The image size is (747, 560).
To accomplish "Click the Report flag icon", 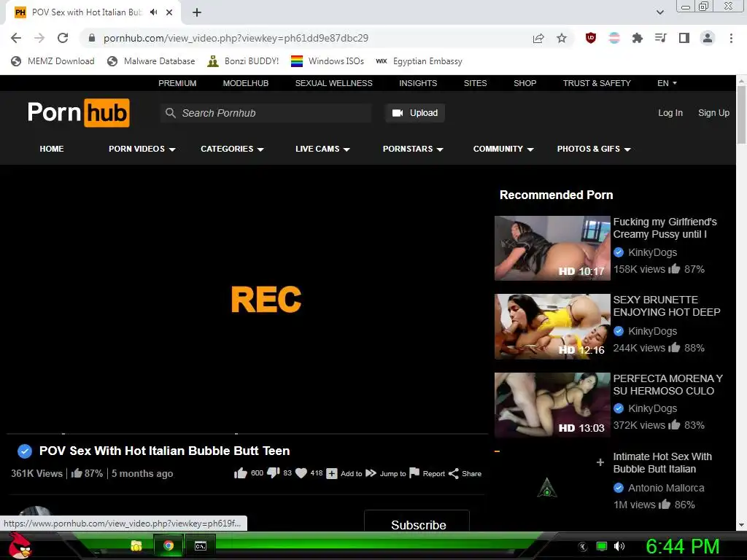I will 414,472.
